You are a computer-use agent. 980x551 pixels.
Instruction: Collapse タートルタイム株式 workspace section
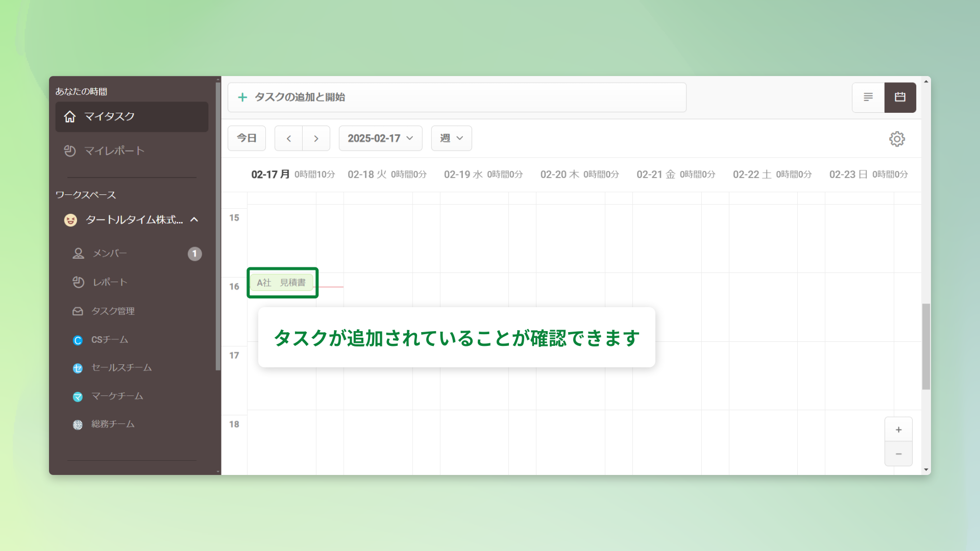[x=194, y=219]
